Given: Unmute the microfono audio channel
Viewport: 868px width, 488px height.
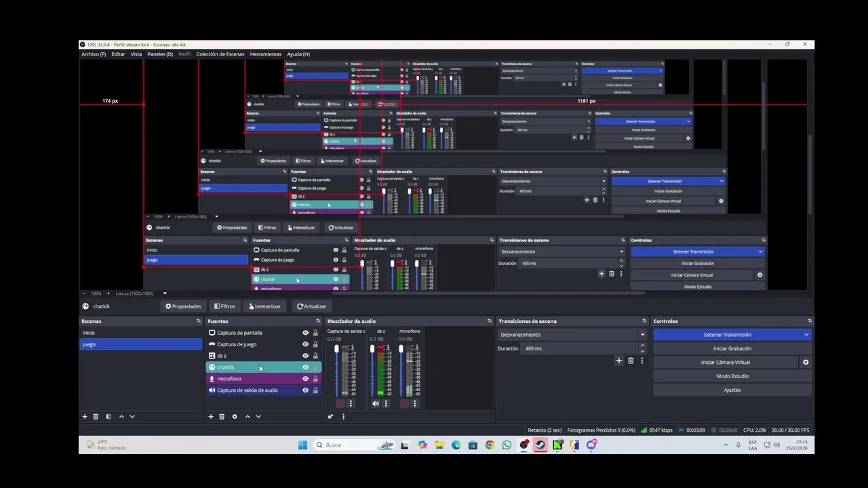Looking at the screenshot, I should (x=404, y=403).
